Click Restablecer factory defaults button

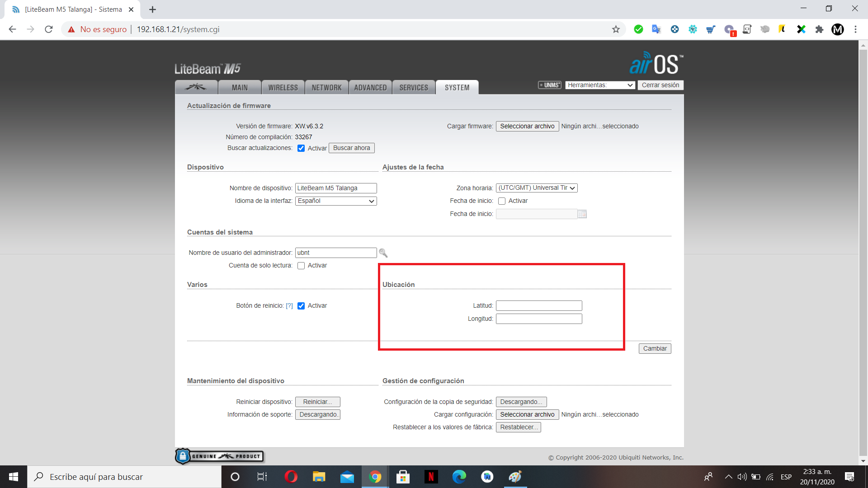pyautogui.click(x=518, y=427)
